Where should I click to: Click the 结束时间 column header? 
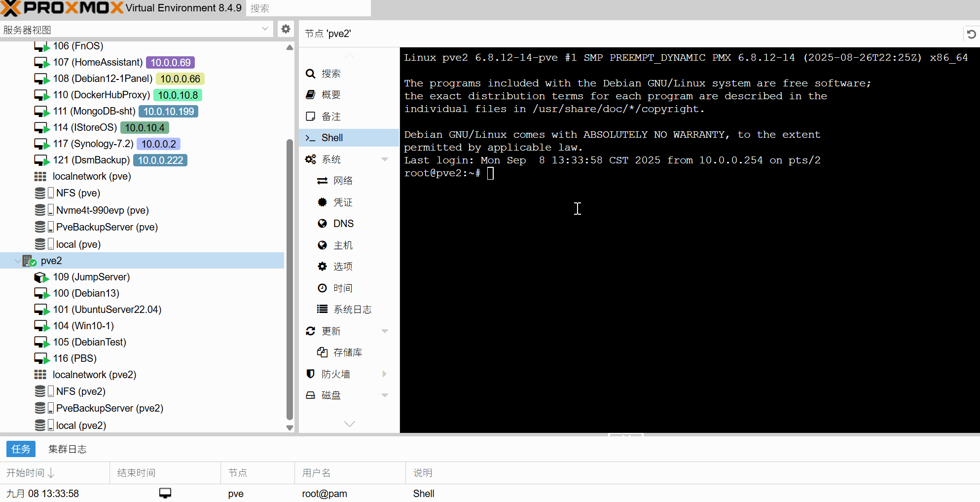click(x=165, y=473)
